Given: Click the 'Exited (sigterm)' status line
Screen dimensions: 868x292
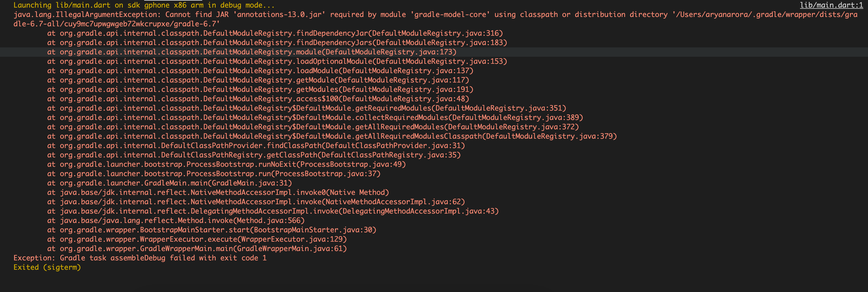Looking at the screenshot, I should click(47, 267).
